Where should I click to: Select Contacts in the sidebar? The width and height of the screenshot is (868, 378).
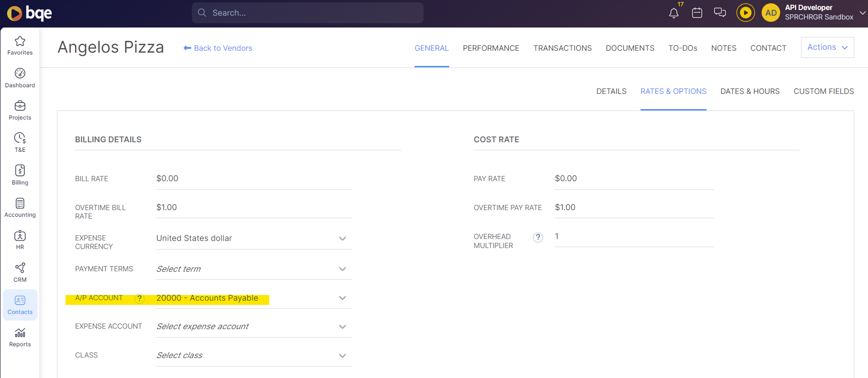[20, 305]
